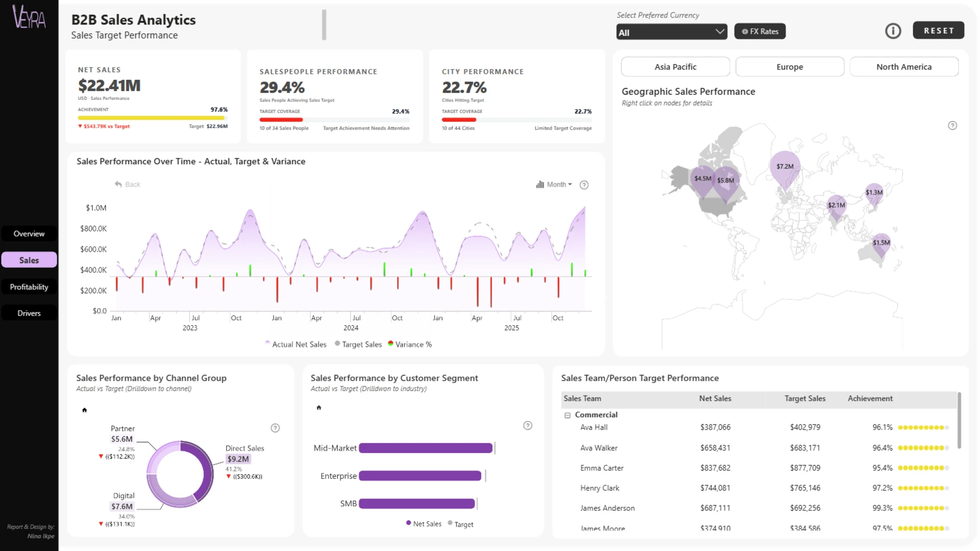Open the Drivers page
This screenshot has height=551, width=980.
pyautogui.click(x=29, y=313)
